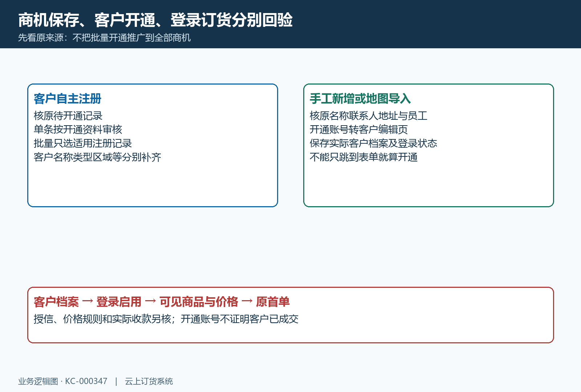Select the line 核原待开通记录
The width and height of the screenshot is (581, 392).
[68, 116]
